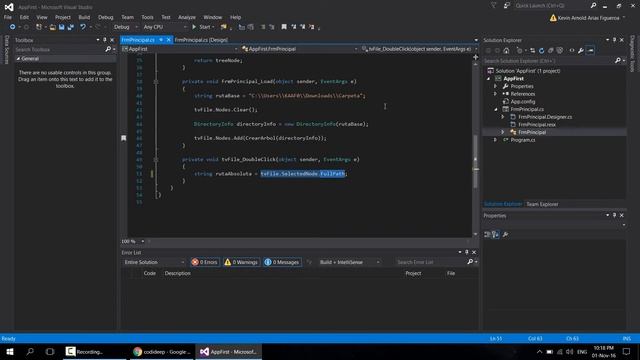Open the Tools menu
This screenshot has height=360, width=640.
coord(147,17)
